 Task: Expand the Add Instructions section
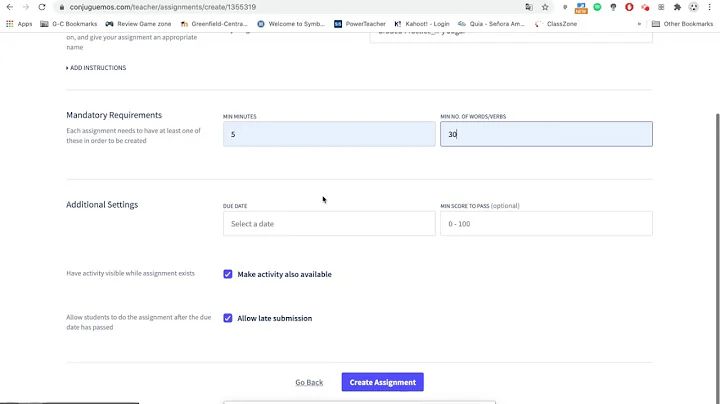coord(96,68)
